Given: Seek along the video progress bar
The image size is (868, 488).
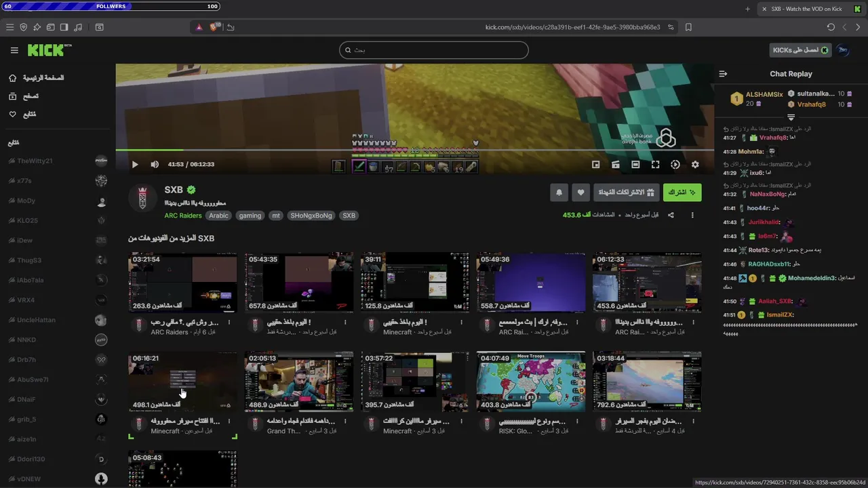Looking at the screenshot, I should coord(414,150).
